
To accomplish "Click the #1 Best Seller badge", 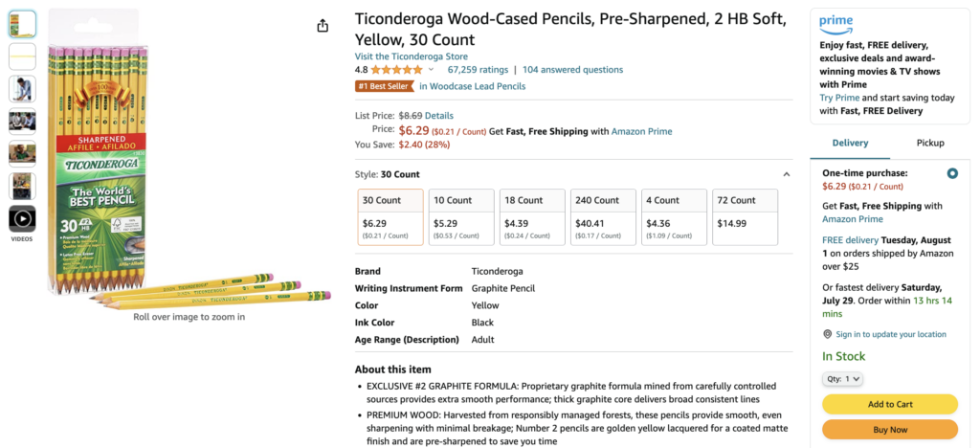I will [385, 86].
